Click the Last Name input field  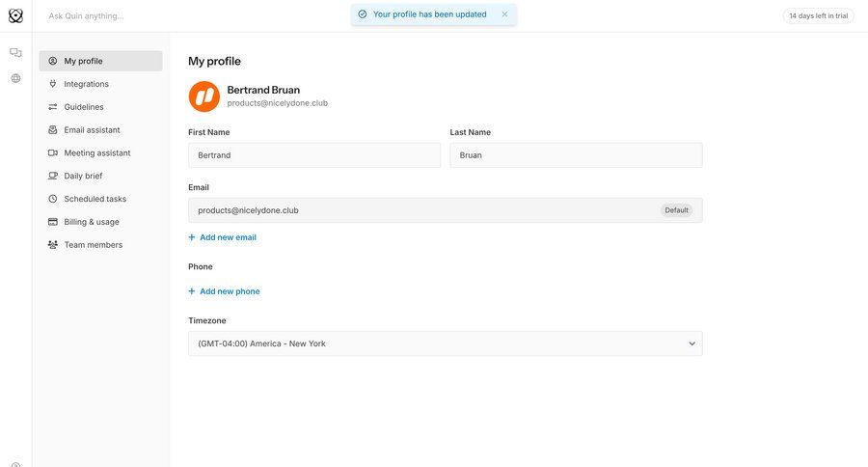(x=576, y=155)
